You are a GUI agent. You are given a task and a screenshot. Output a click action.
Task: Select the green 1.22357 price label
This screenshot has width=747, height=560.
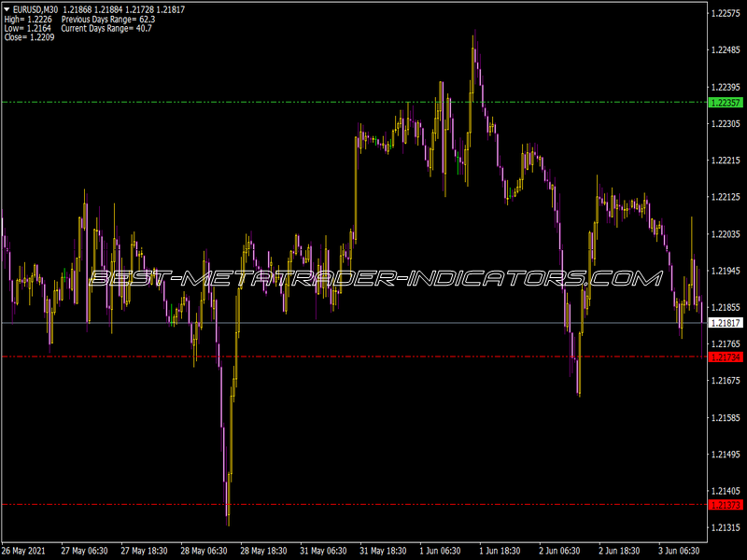(x=726, y=103)
